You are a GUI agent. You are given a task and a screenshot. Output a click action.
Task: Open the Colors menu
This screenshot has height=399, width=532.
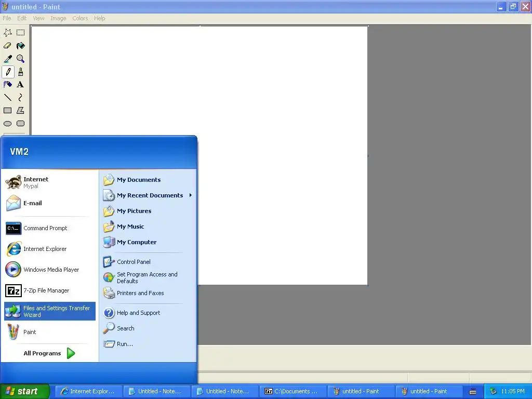pyautogui.click(x=80, y=18)
